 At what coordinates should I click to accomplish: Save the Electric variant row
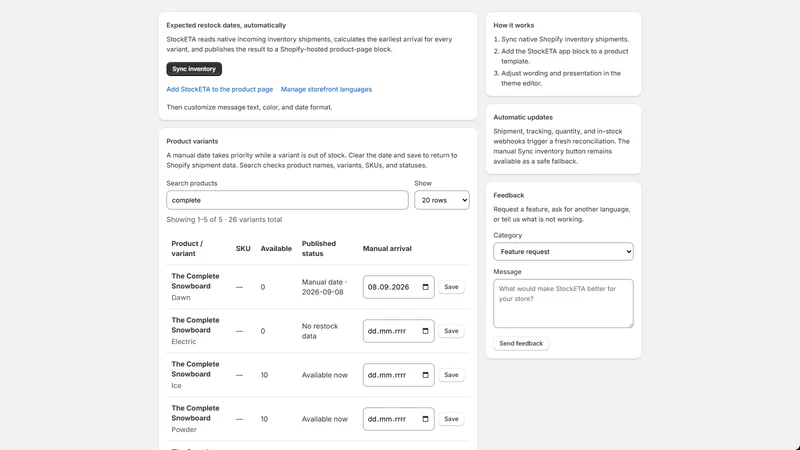(451, 331)
